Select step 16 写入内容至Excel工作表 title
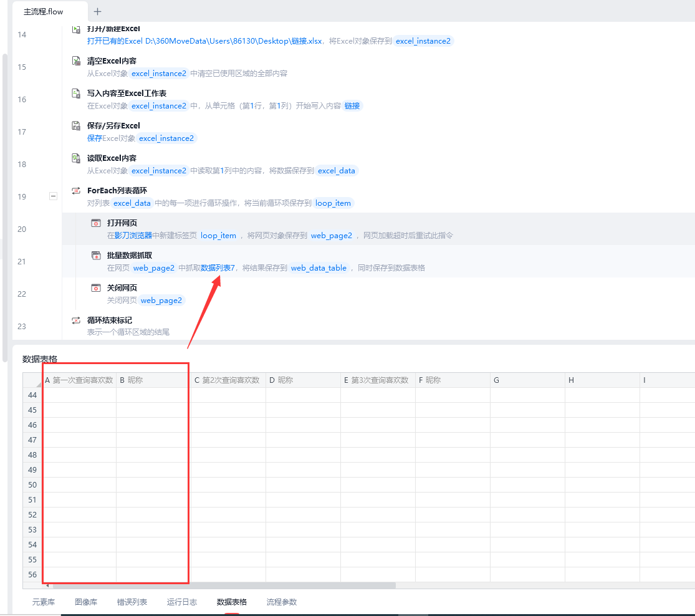695x616 pixels. 127,93
